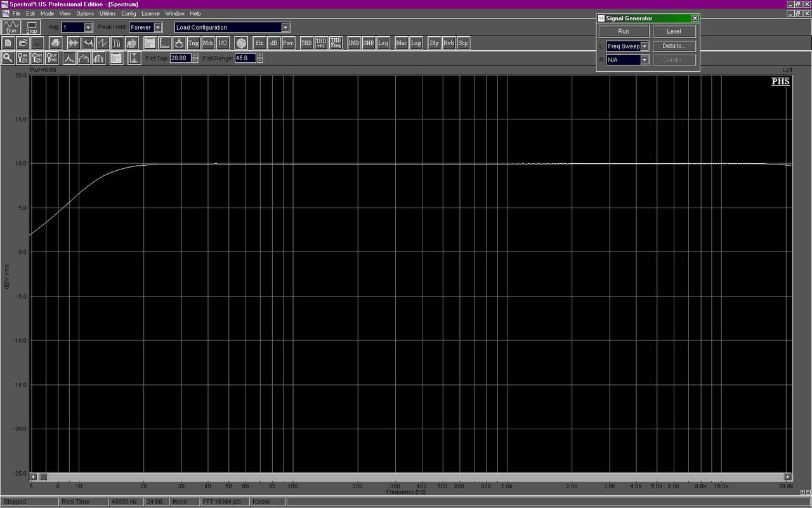Select the line plot style icon

(x=69, y=58)
